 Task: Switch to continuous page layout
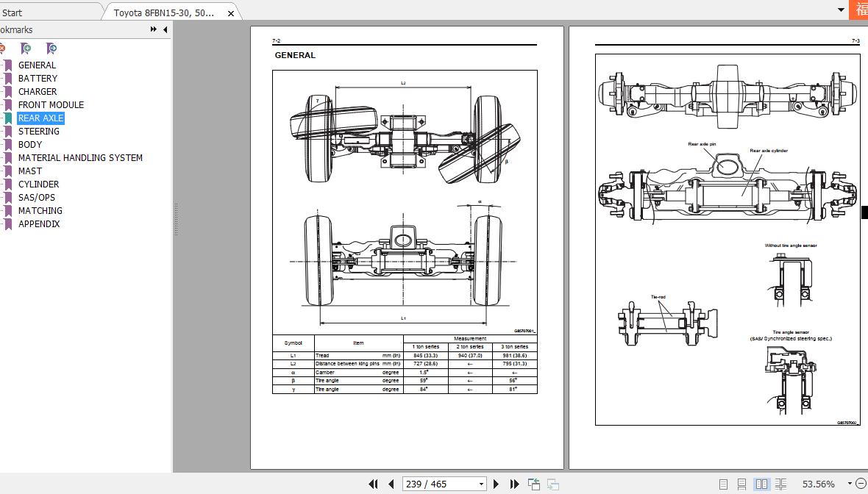[741, 484]
